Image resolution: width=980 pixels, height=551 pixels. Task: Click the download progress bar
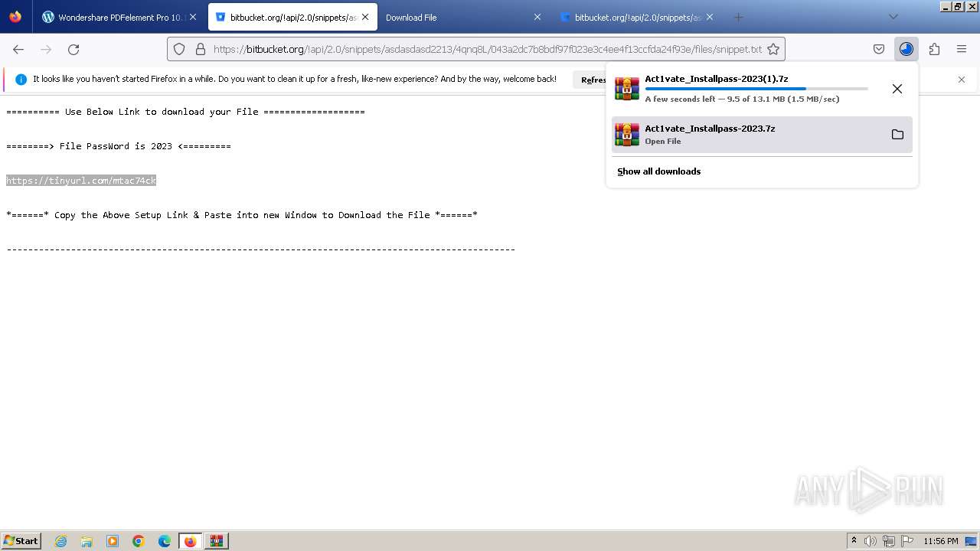pos(756,89)
